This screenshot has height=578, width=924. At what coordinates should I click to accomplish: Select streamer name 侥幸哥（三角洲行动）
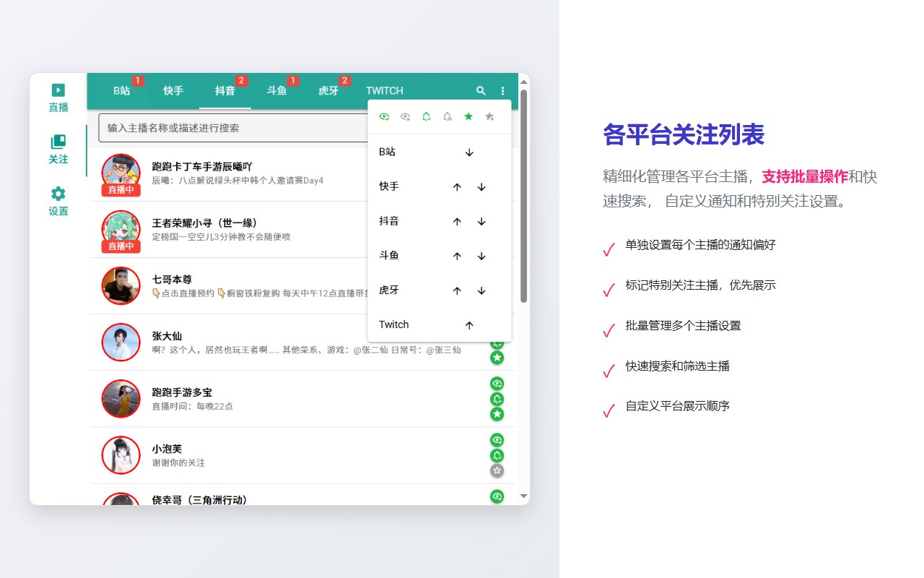(200, 499)
